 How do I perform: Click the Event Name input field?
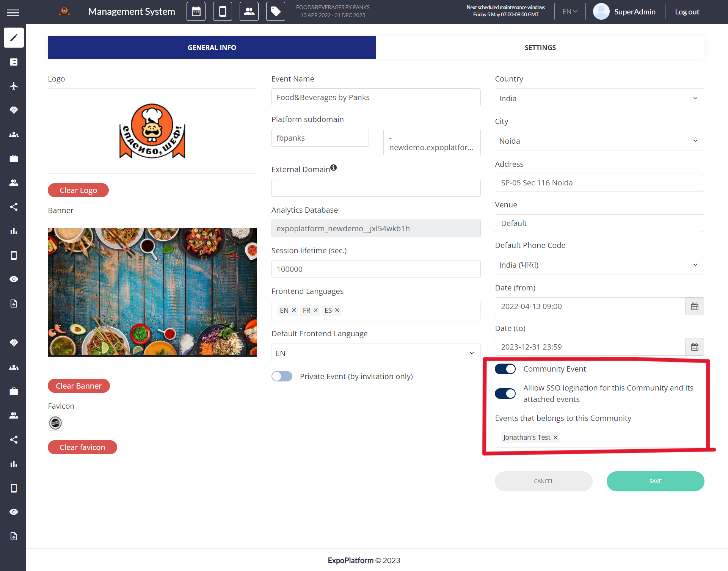click(376, 97)
